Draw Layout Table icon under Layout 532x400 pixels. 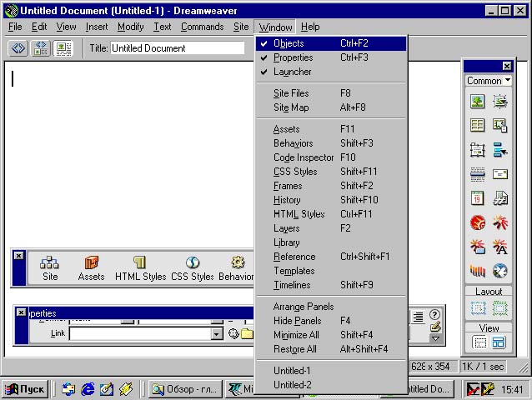(x=499, y=308)
